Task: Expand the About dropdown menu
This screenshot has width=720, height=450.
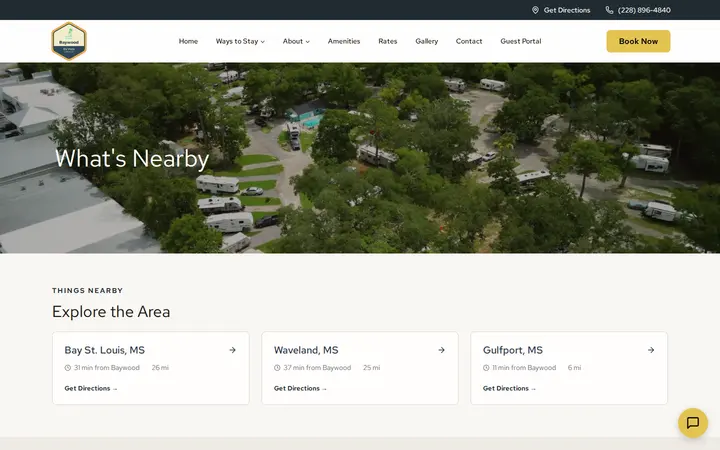Action: (296, 41)
